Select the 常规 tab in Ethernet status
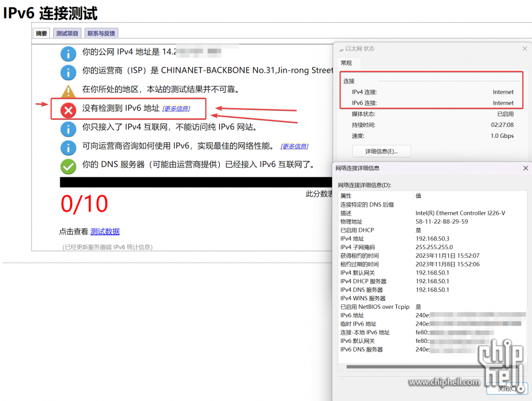Image resolution: width=532 pixels, height=401 pixels. [x=346, y=63]
